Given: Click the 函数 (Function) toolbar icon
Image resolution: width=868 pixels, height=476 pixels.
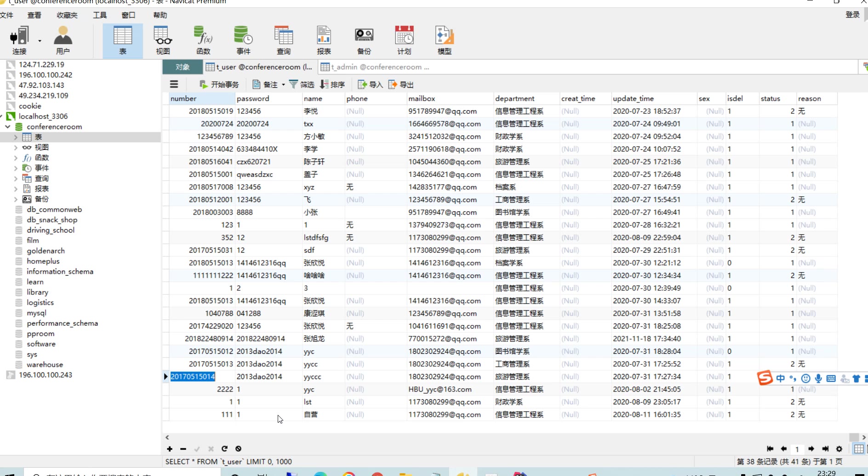Looking at the screenshot, I should click(203, 40).
